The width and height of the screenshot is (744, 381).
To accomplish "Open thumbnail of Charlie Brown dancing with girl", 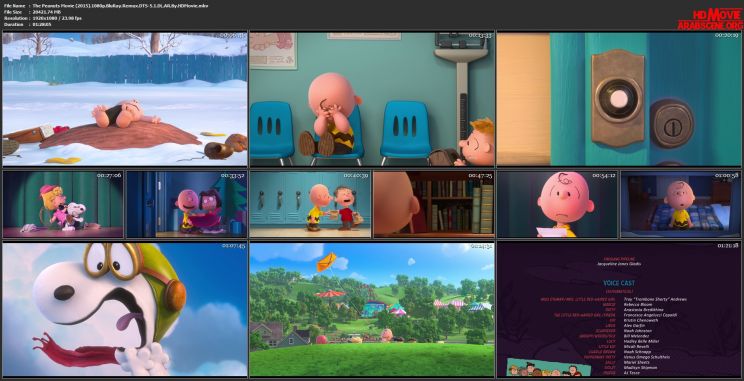I will [x=186, y=204].
